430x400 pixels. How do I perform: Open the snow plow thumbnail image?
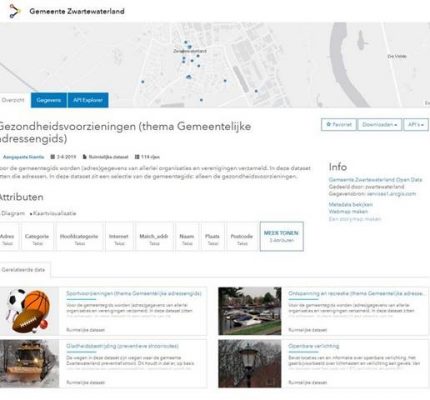(29, 364)
